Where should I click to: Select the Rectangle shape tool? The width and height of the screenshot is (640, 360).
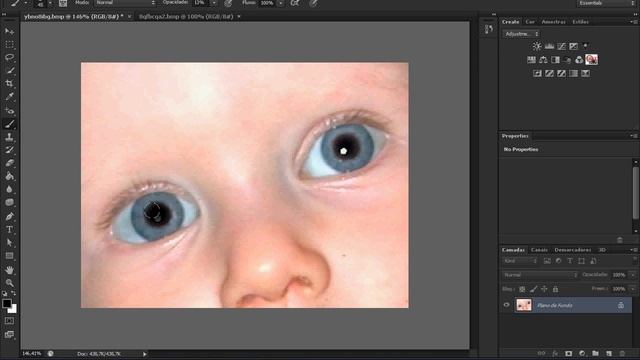pos(9,256)
